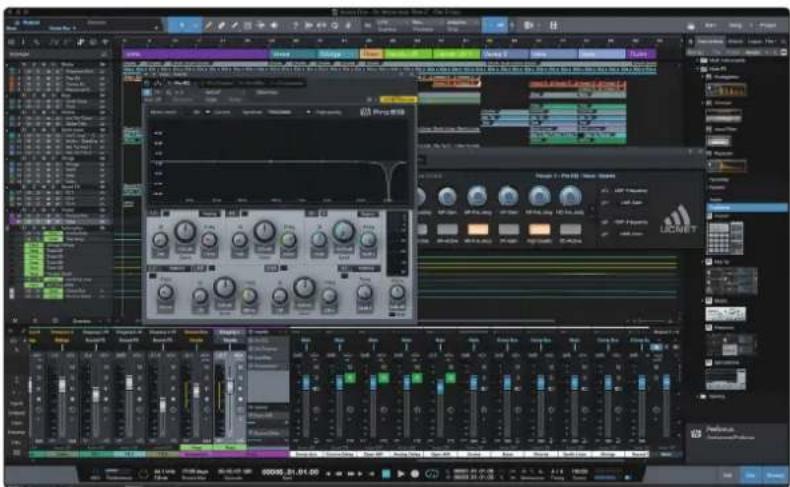The width and height of the screenshot is (790, 487).
Task: Click the wrench icon above the track list
Action: (x=37, y=43)
